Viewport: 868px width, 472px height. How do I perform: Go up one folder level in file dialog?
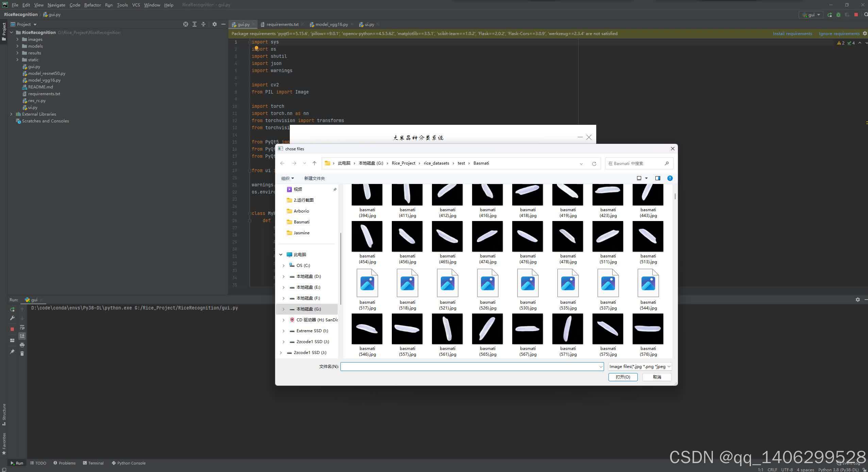(x=314, y=163)
